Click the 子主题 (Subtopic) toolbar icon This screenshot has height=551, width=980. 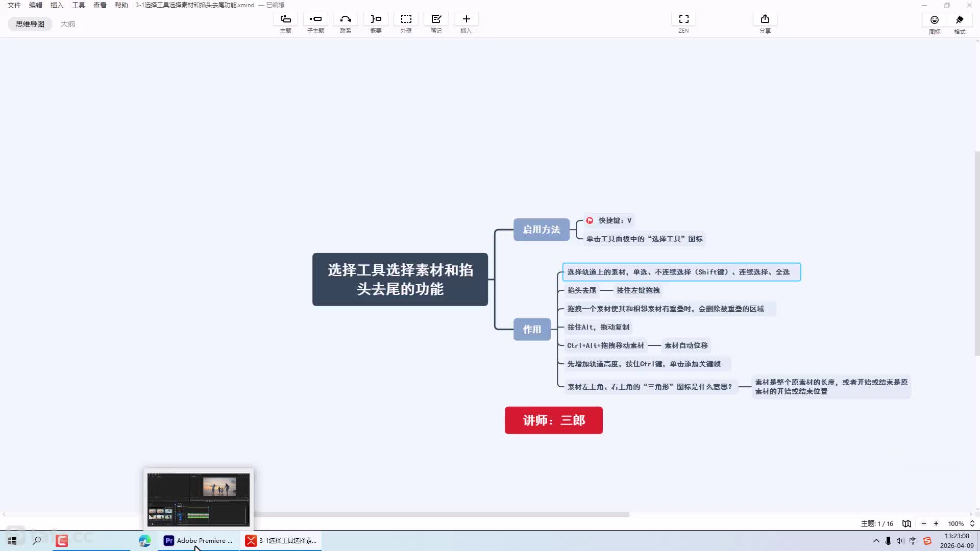(x=315, y=19)
